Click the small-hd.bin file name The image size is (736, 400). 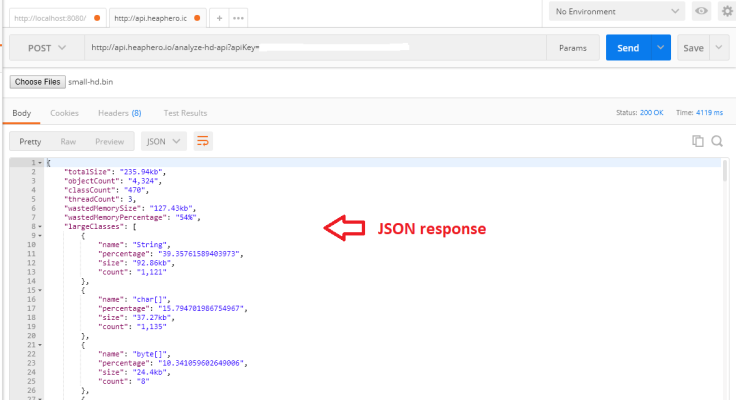[x=91, y=82]
